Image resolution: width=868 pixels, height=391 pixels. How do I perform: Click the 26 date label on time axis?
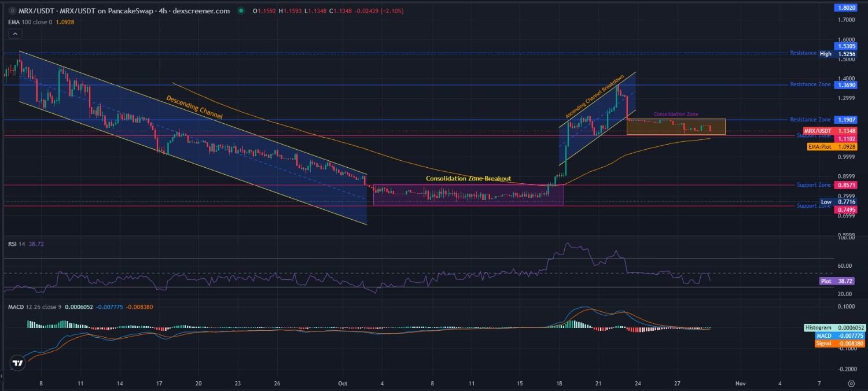click(277, 383)
